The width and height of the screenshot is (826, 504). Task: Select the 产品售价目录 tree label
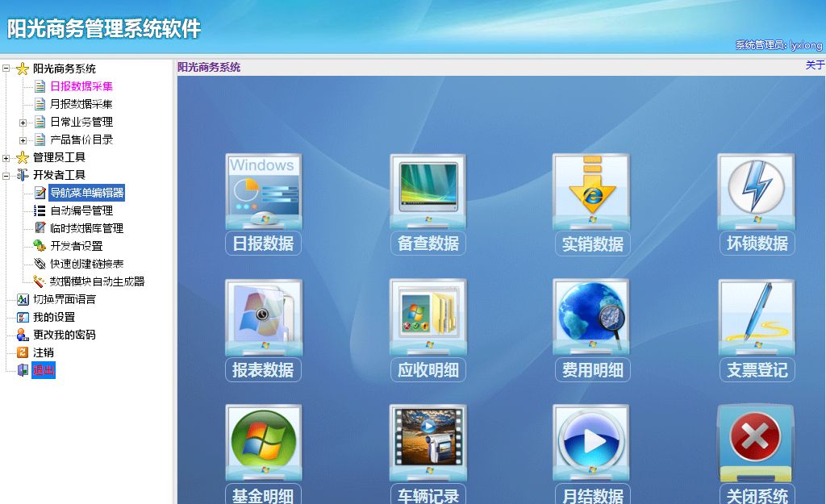(81, 140)
